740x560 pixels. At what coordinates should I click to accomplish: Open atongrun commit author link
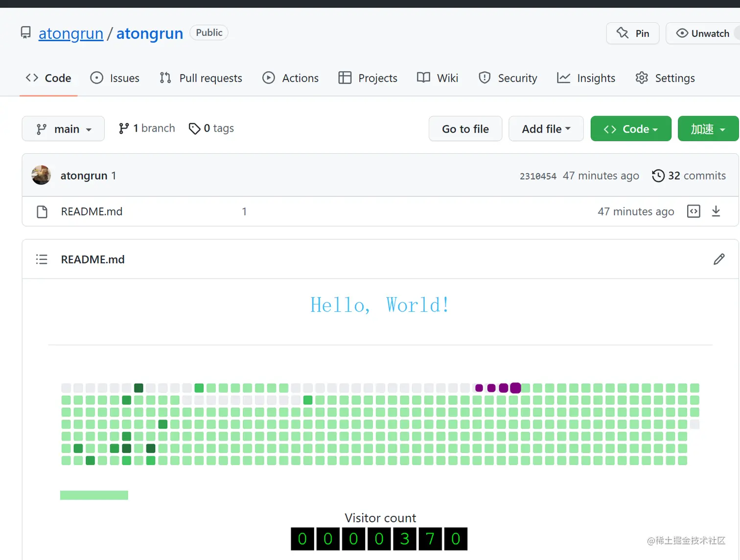pyautogui.click(x=84, y=176)
